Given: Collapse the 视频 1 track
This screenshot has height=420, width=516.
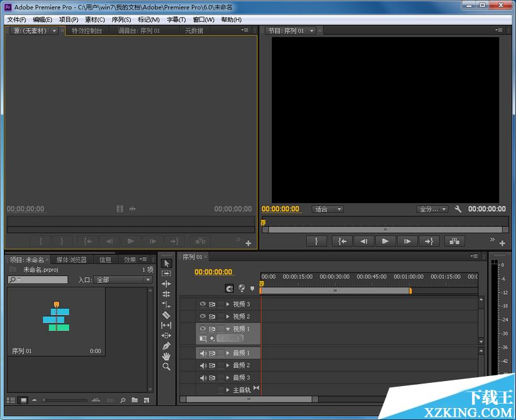Looking at the screenshot, I should pyautogui.click(x=228, y=329).
